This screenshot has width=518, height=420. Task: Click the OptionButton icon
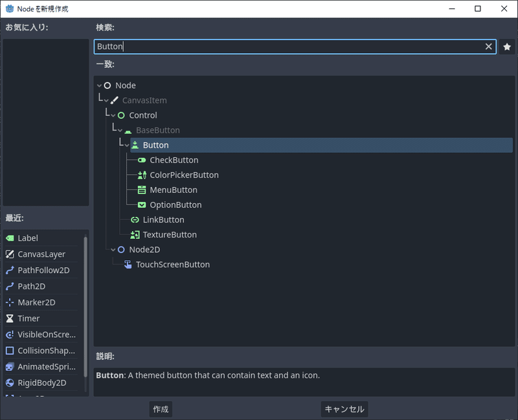tap(142, 205)
